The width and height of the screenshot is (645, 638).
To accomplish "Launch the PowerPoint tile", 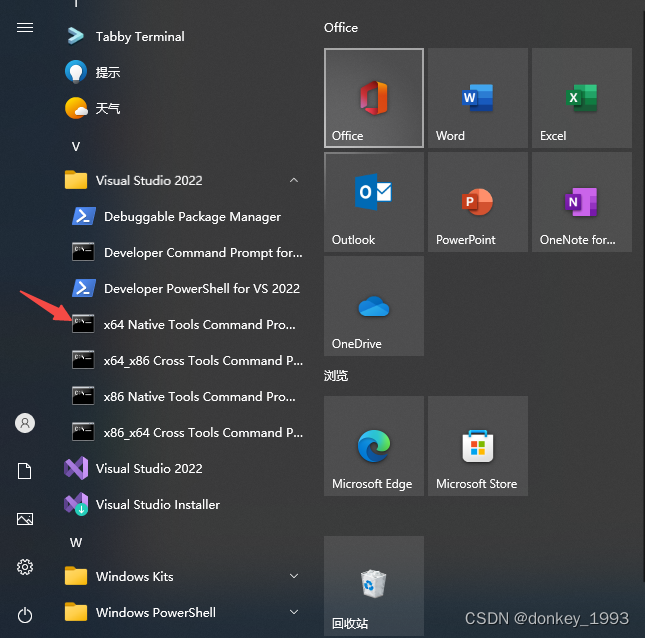I will coord(478,202).
